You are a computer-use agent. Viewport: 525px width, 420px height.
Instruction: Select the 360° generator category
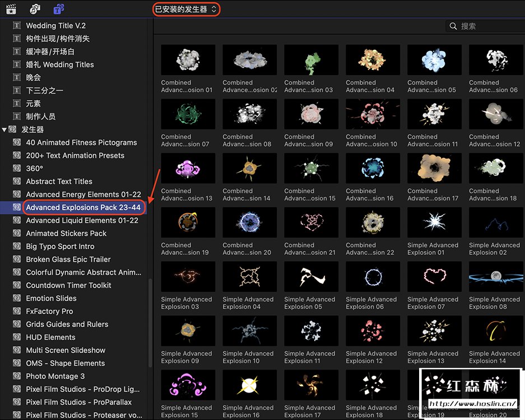73,169
